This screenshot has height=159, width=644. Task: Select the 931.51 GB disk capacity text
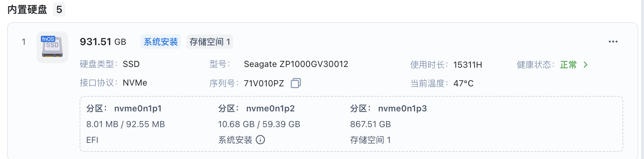pos(103,42)
